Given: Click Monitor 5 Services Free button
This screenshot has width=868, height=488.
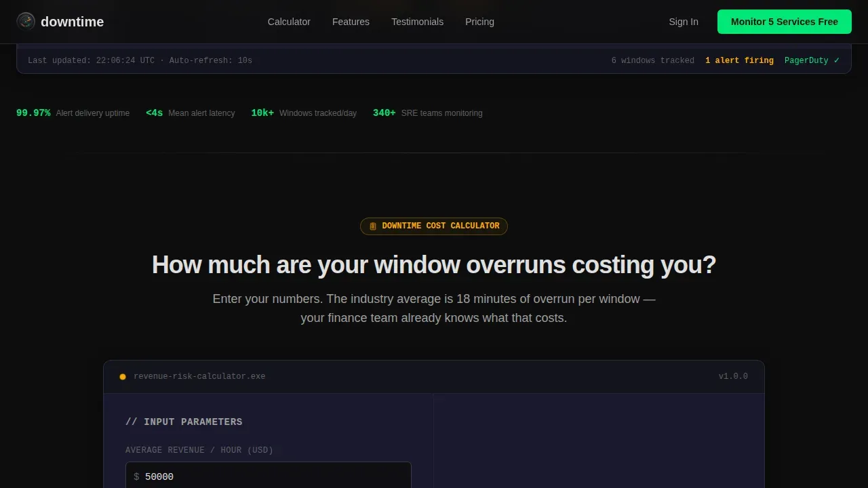Looking at the screenshot, I should coord(785,22).
